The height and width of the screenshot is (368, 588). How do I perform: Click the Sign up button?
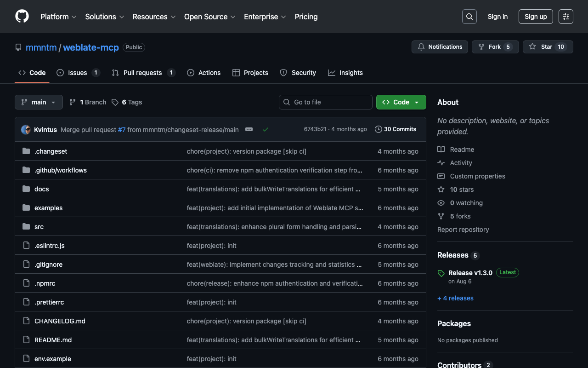click(536, 17)
